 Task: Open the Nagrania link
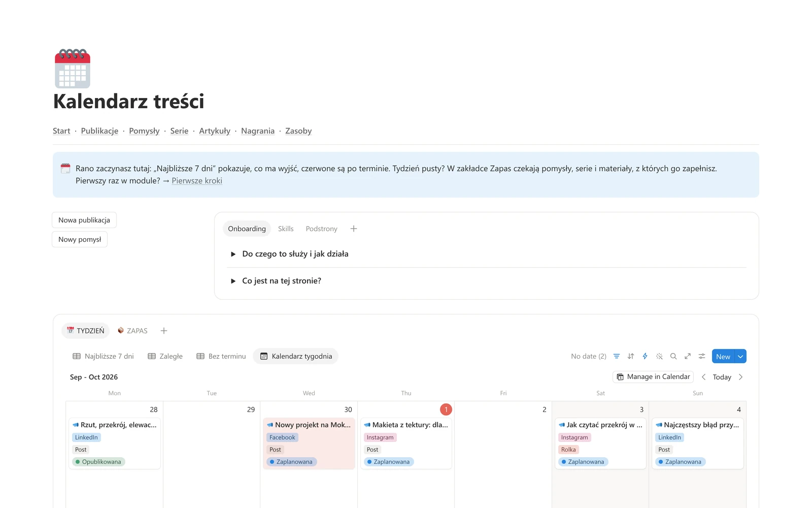coord(258,131)
